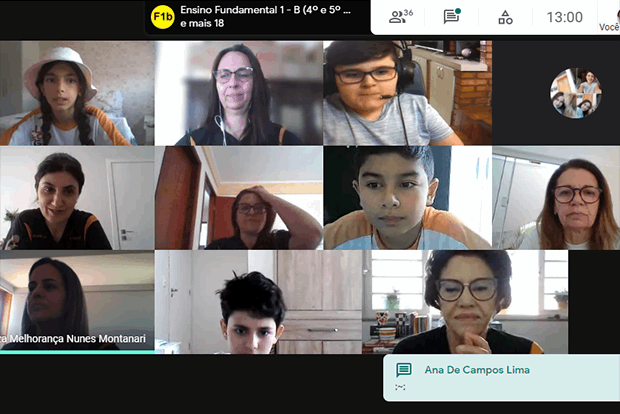Screen dimensions: 620x414
Task: Select the woman with round red glasses tile
Action: tap(556, 198)
